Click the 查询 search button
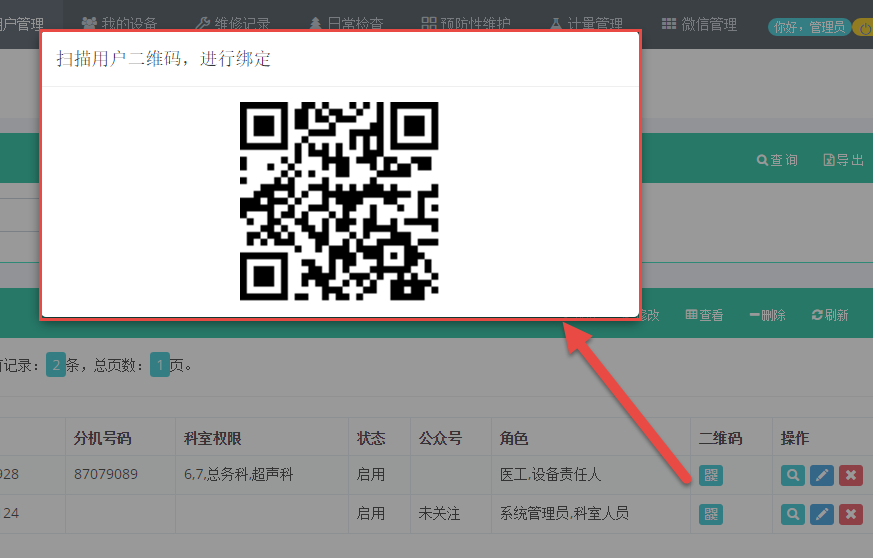The image size is (873, 558). 777,160
